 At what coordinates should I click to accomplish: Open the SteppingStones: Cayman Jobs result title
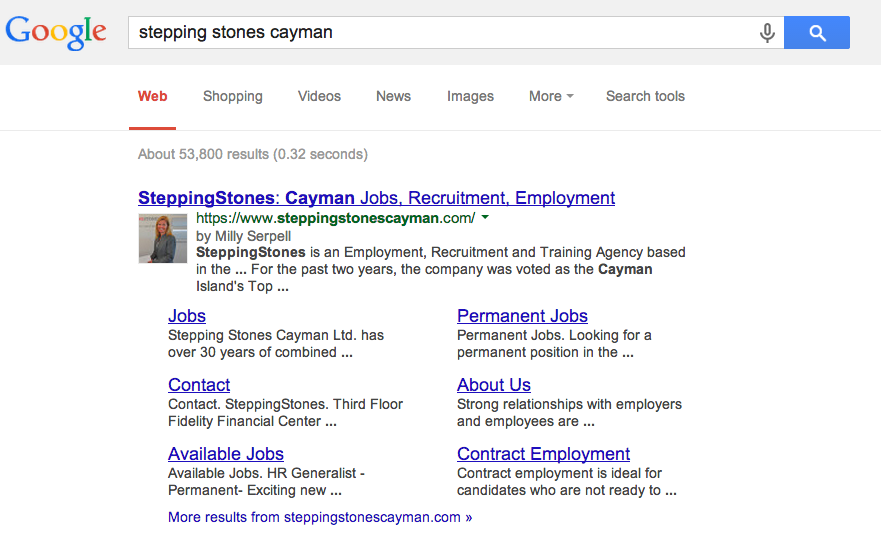click(376, 198)
